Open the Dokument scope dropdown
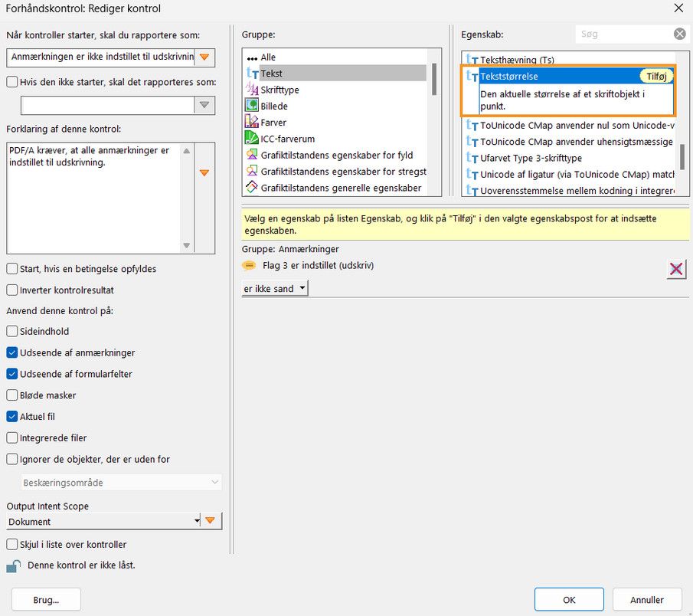693x616 pixels. (104, 521)
